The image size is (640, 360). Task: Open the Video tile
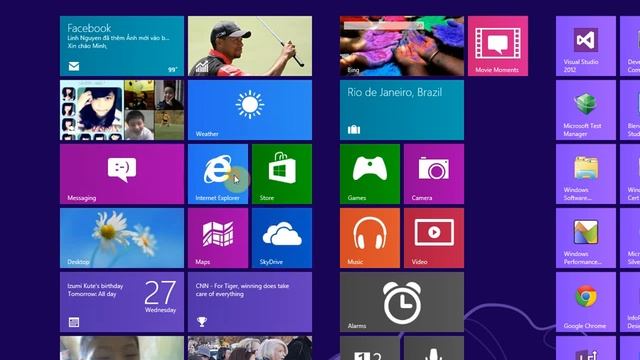tap(434, 238)
